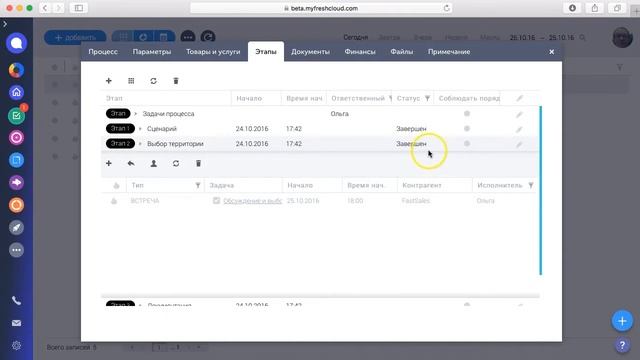Open tasks checkmark sidebar icon
Viewport: 640px width, 360px height.
pos(16,116)
